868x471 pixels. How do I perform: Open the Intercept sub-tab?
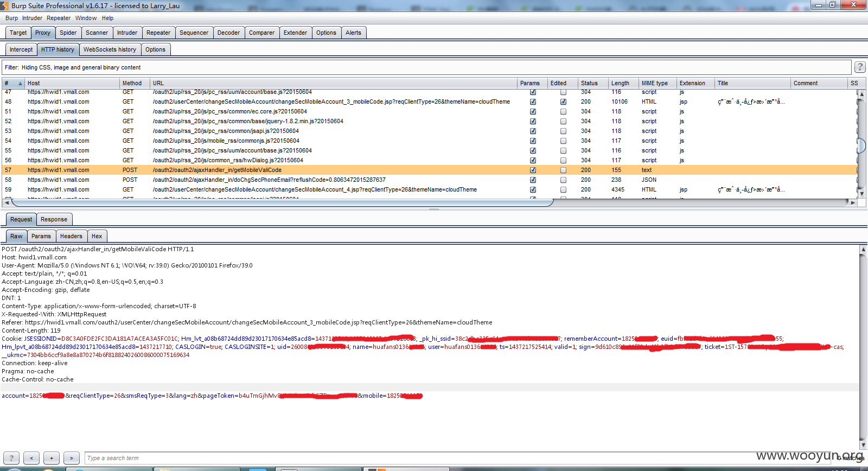(x=21, y=49)
